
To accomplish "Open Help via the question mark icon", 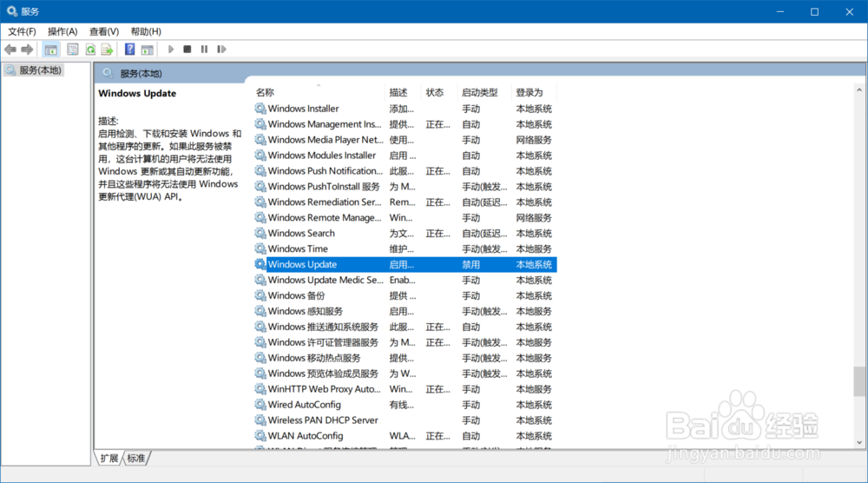I will pyautogui.click(x=129, y=50).
